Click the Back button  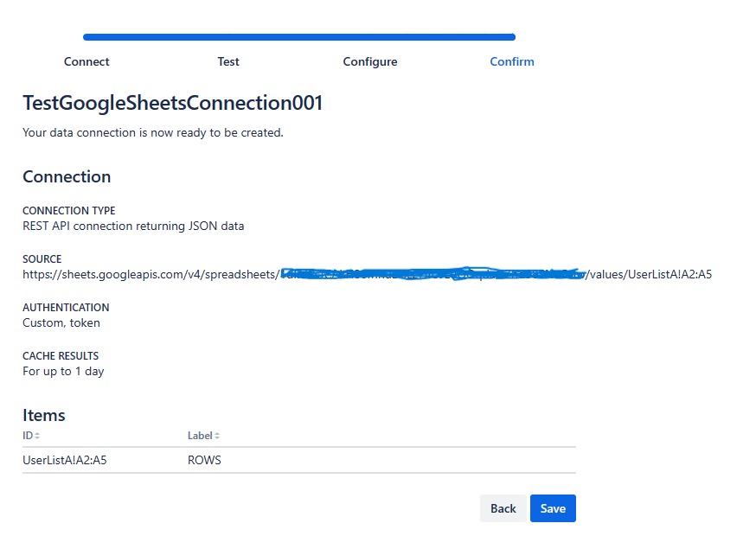[x=503, y=508]
